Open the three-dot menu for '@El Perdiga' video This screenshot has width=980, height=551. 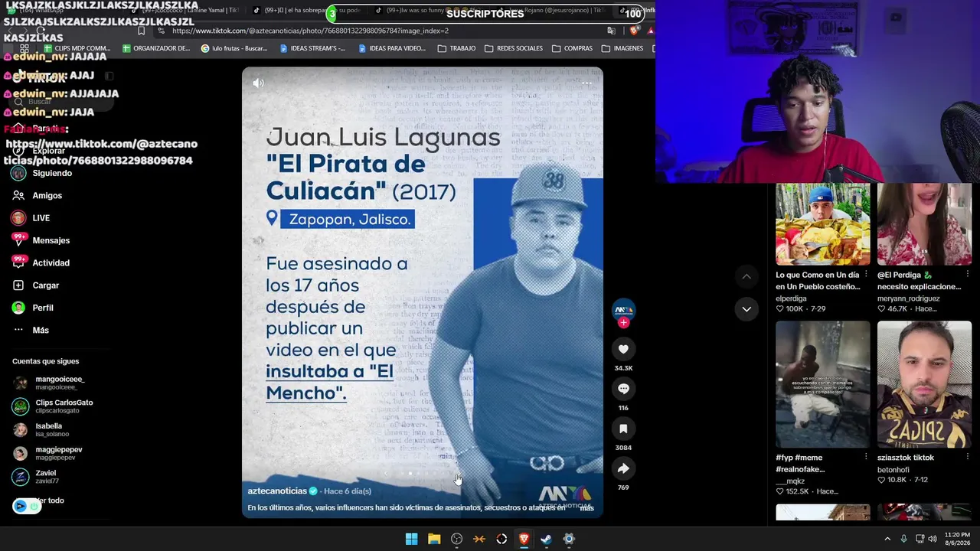pyautogui.click(x=967, y=274)
